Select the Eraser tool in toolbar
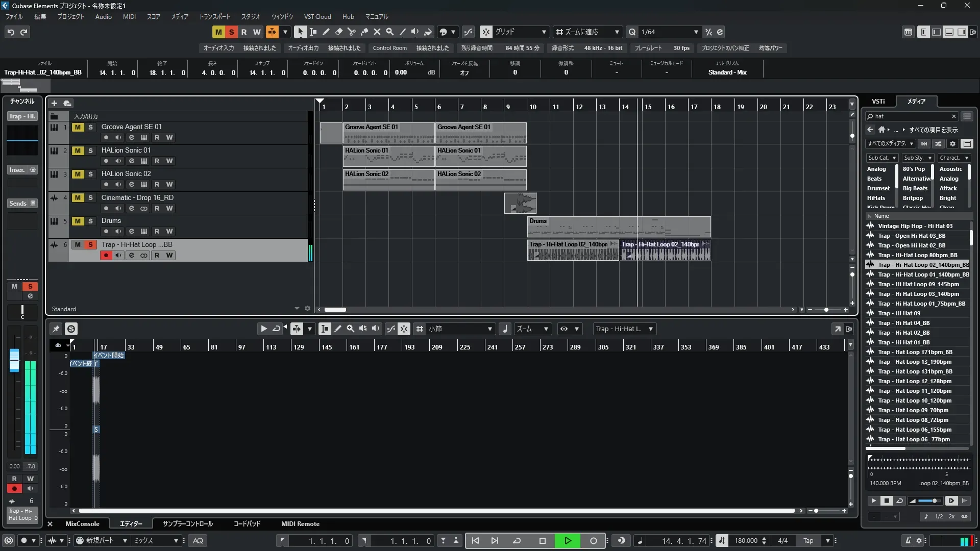The width and height of the screenshot is (980, 551). 338,32
